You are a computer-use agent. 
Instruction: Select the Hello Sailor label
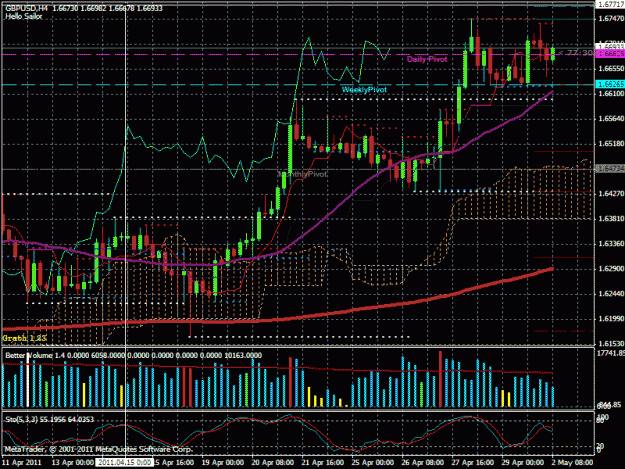pos(24,17)
